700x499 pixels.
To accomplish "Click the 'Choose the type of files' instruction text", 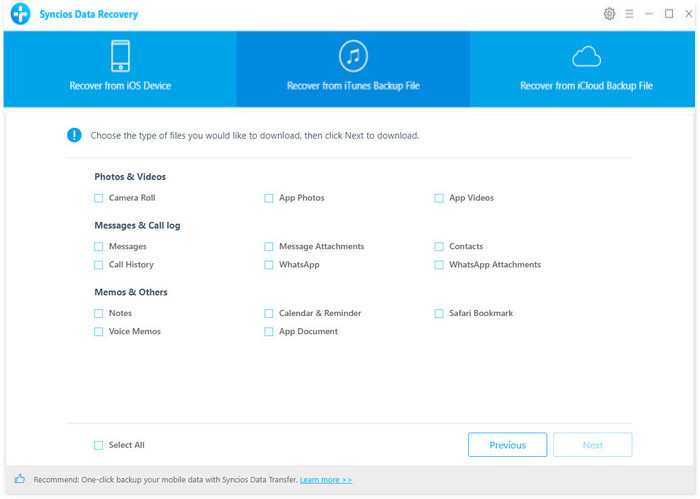I will click(x=254, y=135).
